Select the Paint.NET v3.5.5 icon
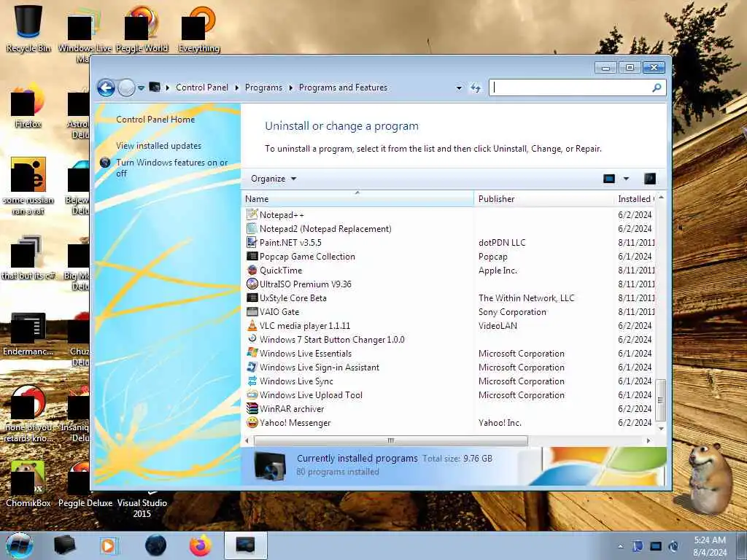The image size is (747, 560). 252,242
